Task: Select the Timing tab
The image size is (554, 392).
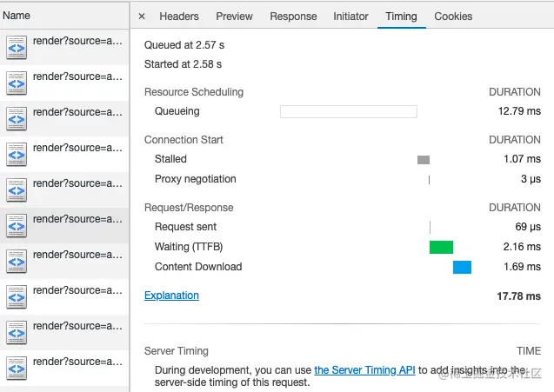Action: coord(401,17)
